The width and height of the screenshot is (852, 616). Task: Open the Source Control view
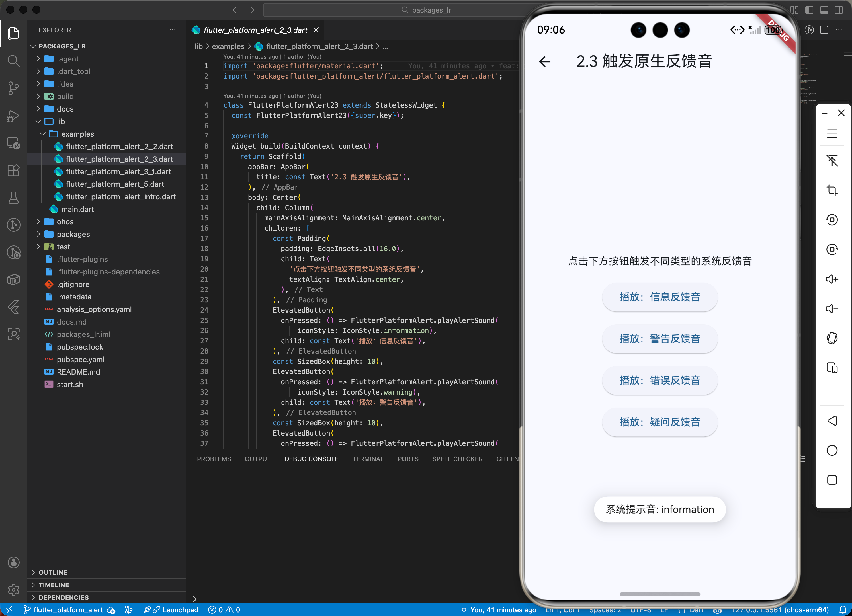pyautogui.click(x=13, y=88)
